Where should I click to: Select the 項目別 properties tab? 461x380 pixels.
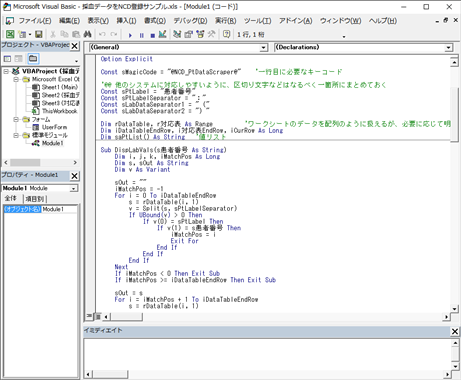pyautogui.click(x=35, y=199)
